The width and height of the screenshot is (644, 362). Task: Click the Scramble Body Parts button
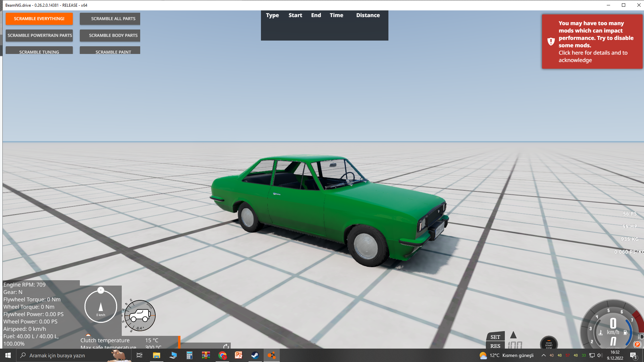tap(110, 36)
